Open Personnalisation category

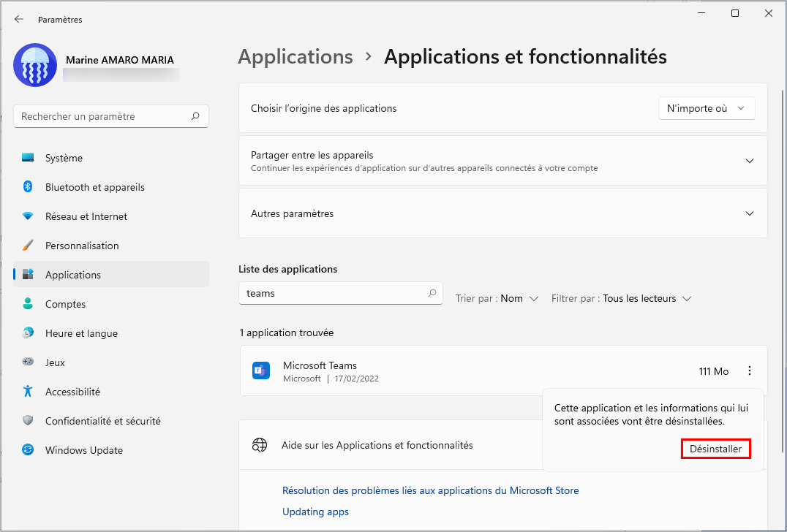(x=111, y=246)
